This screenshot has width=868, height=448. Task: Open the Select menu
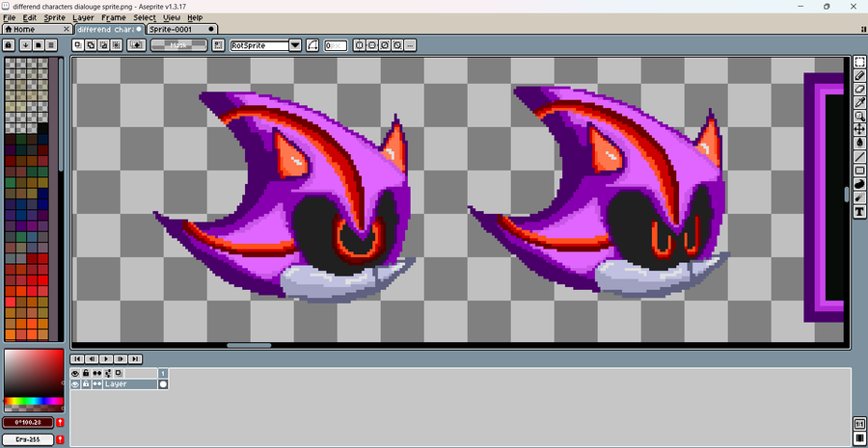[145, 17]
